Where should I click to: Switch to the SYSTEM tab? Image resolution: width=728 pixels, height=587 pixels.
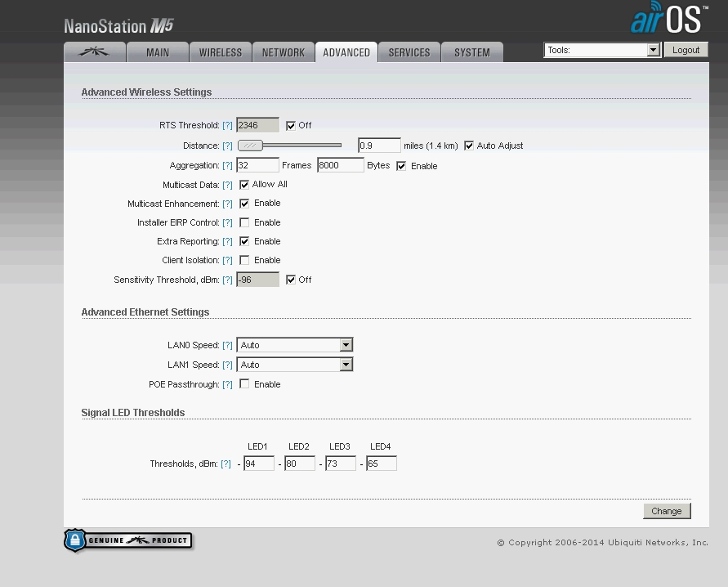472,52
